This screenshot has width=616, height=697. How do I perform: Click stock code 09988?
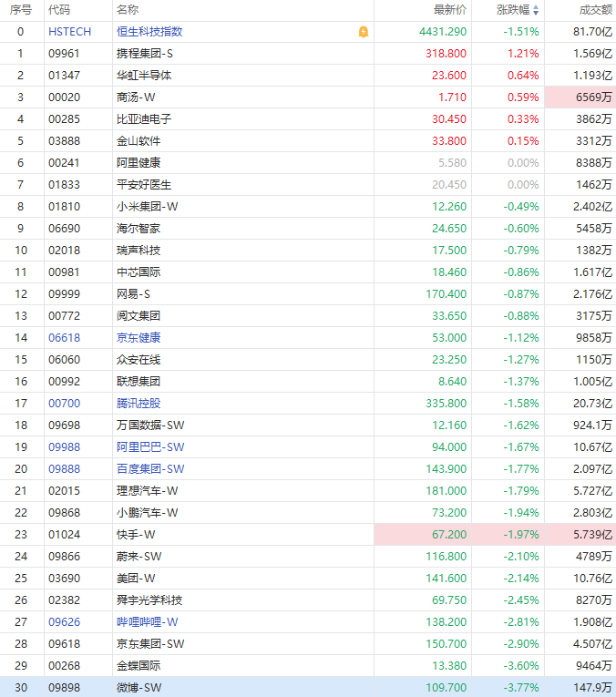(65, 447)
